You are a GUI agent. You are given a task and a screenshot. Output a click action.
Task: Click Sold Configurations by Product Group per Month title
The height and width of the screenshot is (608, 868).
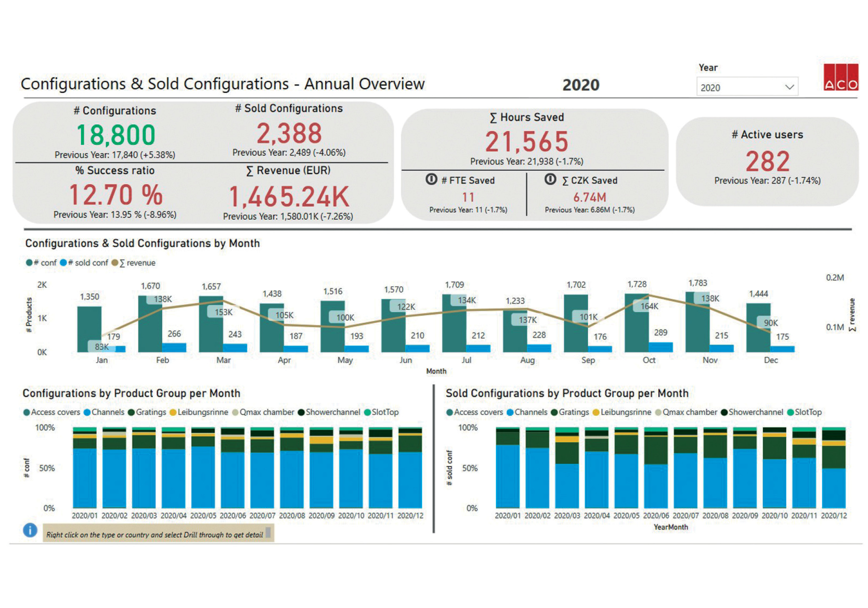pyautogui.click(x=567, y=393)
